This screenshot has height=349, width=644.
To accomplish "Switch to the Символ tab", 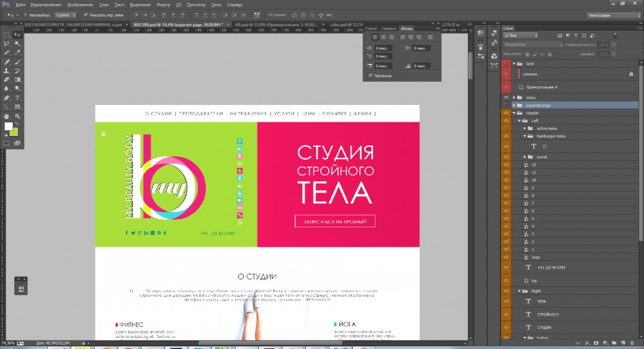I will [388, 28].
